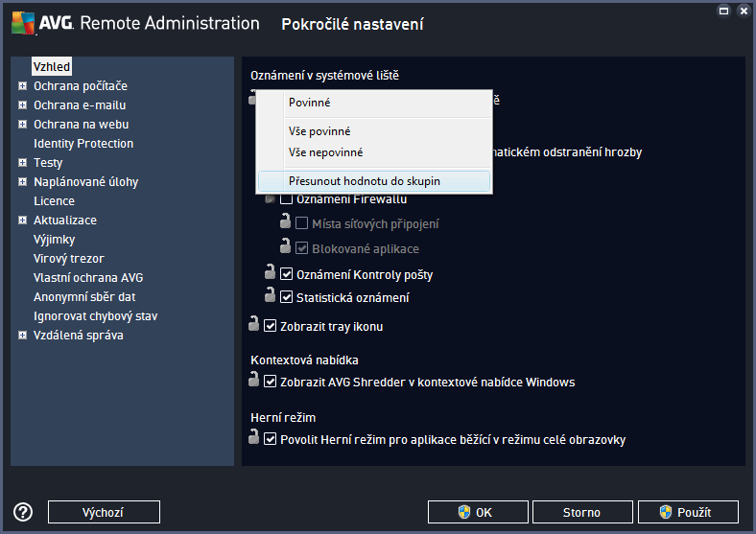Screen dimensions: 756x534
Task: Select Přesunout hodnotu do skupin menu entry
Action: click(x=374, y=181)
